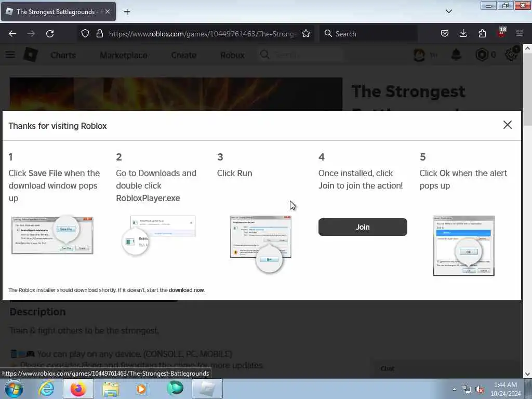Click the Description heading text
Image resolution: width=532 pixels, height=399 pixels.
(37, 312)
